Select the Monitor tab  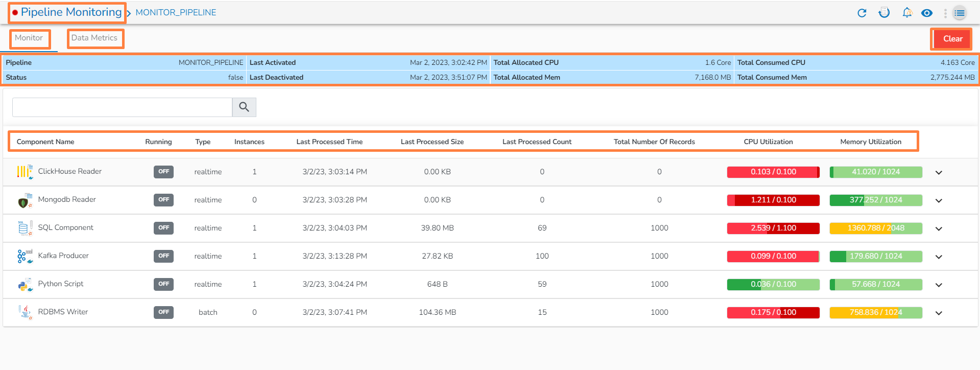tap(29, 38)
